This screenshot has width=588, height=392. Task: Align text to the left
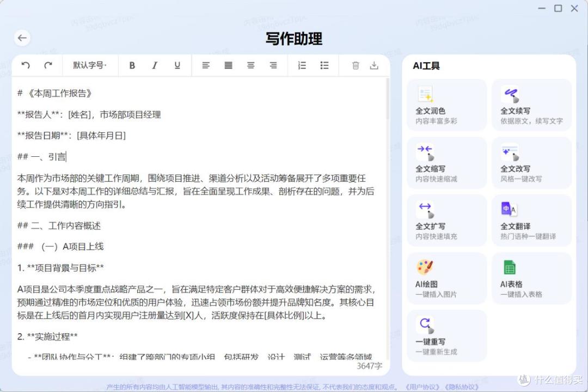[205, 65]
